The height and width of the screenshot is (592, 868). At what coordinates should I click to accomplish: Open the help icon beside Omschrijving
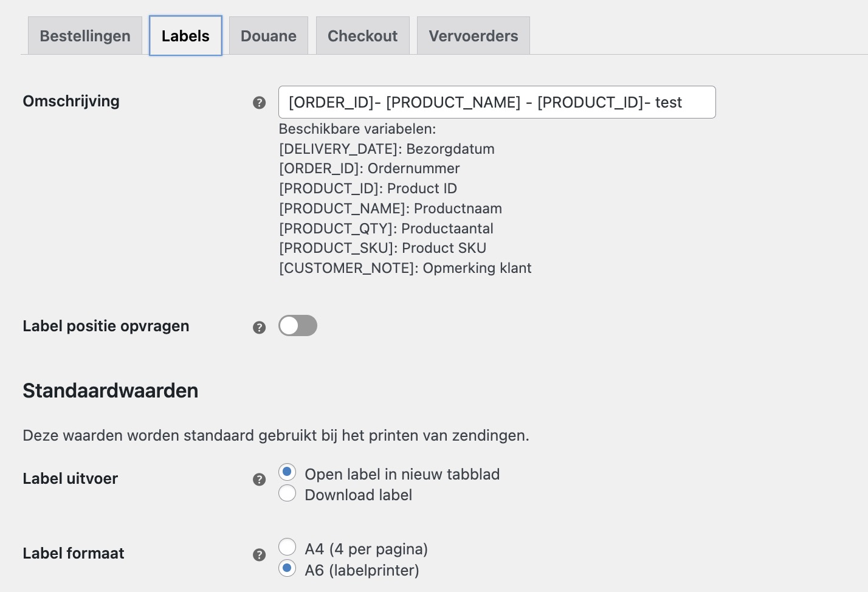pos(260,102)
